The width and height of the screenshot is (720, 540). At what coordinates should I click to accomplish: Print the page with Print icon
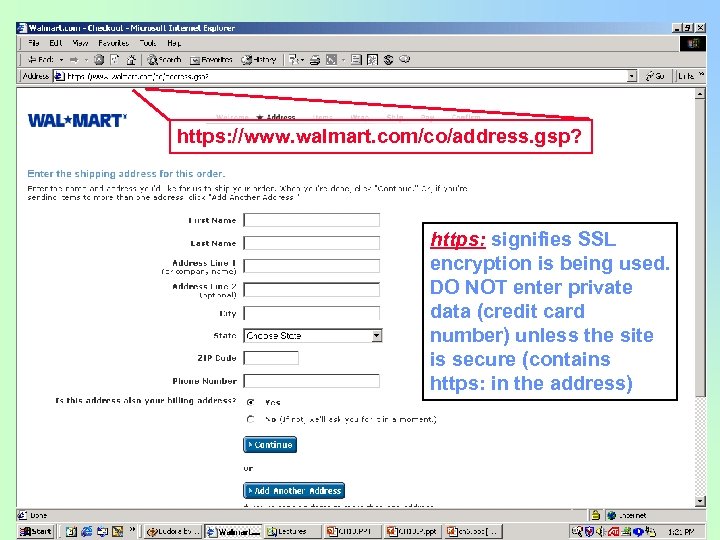(x=315, y=60)
